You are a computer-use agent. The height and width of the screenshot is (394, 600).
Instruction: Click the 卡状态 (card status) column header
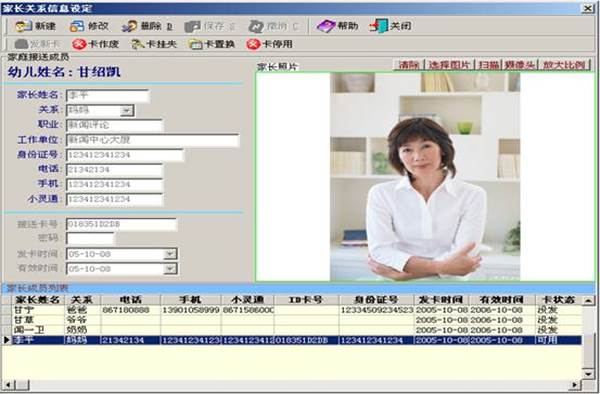point(559,300)
